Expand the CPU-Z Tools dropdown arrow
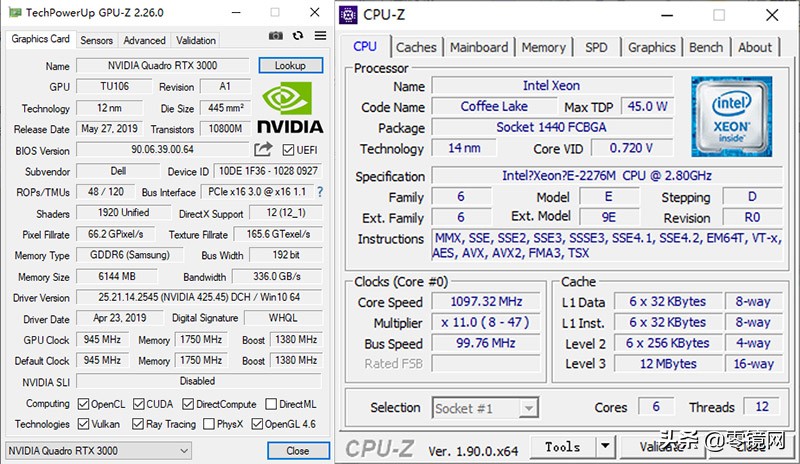Image resolution: width=800 pixels, height=464 pixels. click(605, 447)
